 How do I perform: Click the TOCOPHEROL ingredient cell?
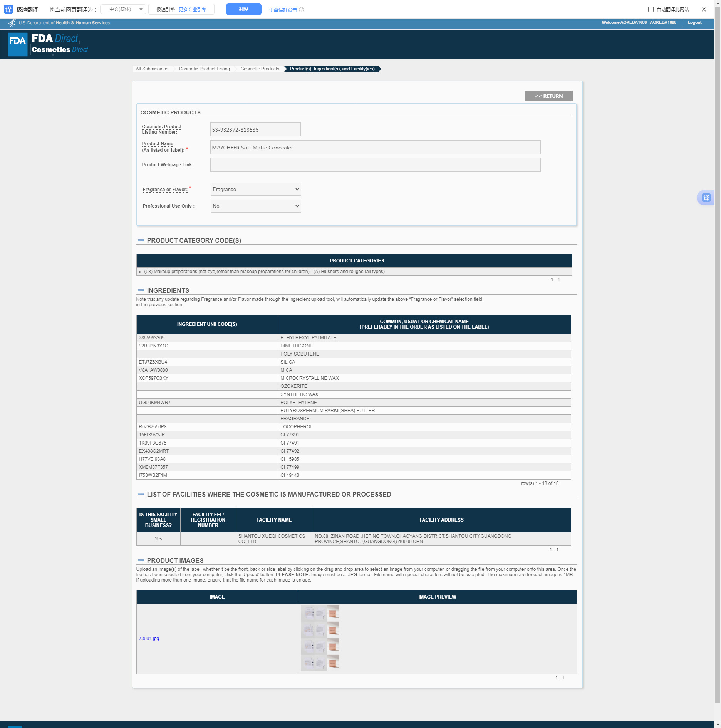pyautogui.click(x=424, y=427)
